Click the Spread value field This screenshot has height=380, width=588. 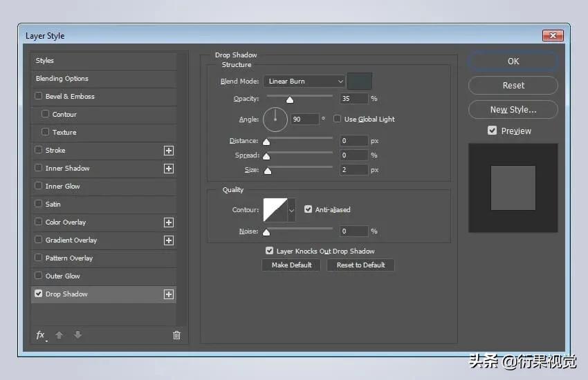point(353,155)
